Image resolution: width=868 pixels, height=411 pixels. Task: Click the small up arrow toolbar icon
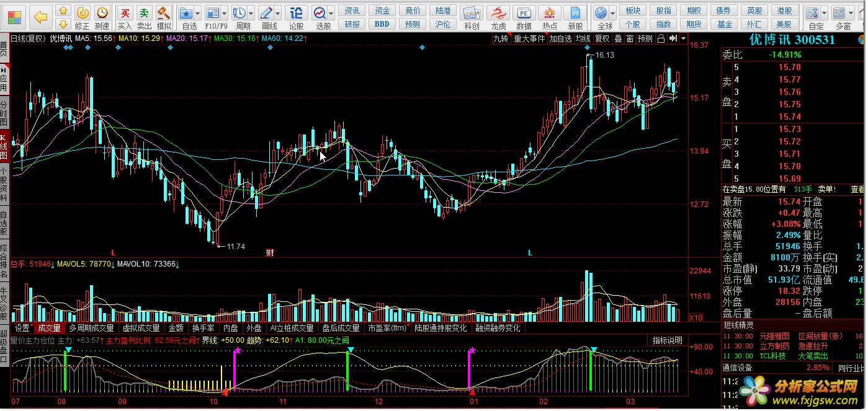(63, 11)
